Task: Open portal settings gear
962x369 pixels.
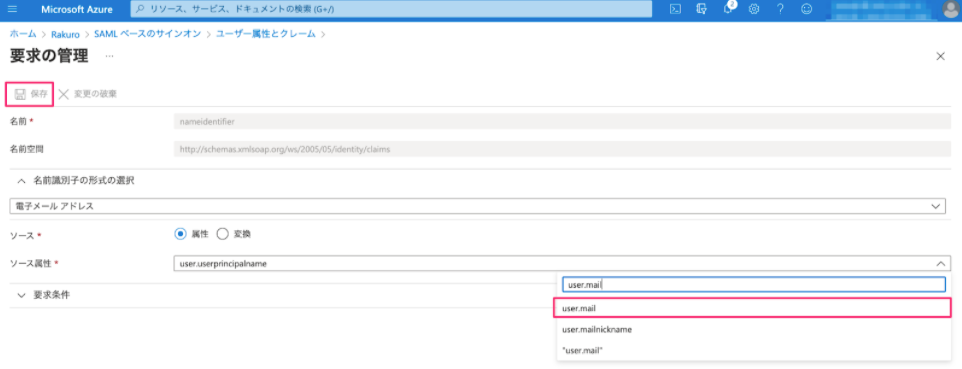Action: [x=754, y=9]
